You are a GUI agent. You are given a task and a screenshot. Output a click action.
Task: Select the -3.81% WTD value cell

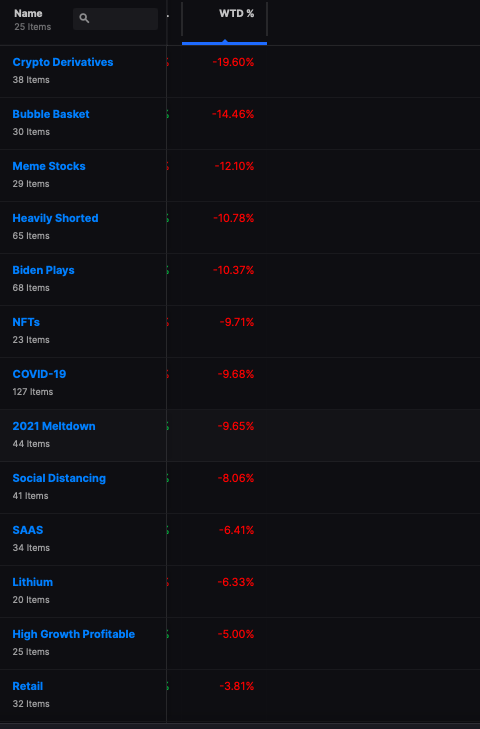237,686
